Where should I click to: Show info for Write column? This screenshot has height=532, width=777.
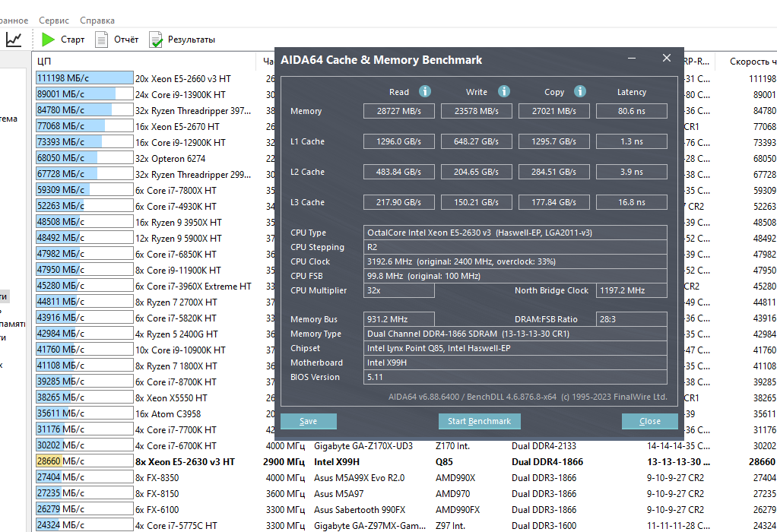pyautogui.click(x=504, y=91)
